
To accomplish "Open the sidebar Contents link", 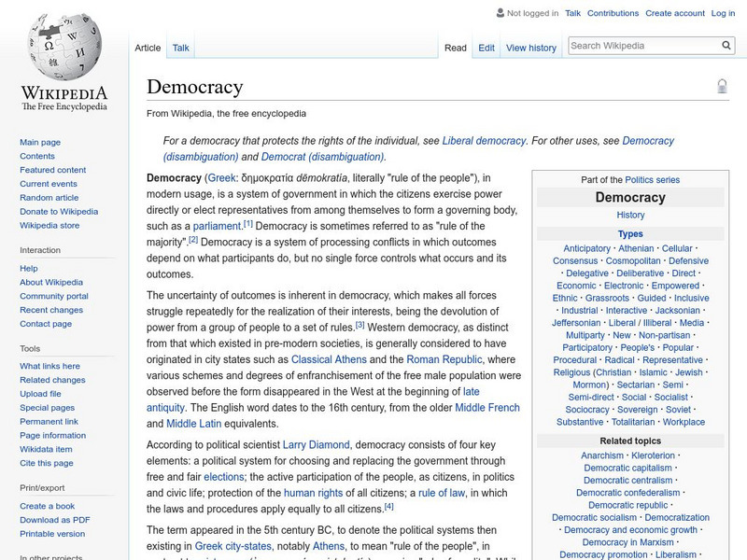I will [x=37, y=156].
